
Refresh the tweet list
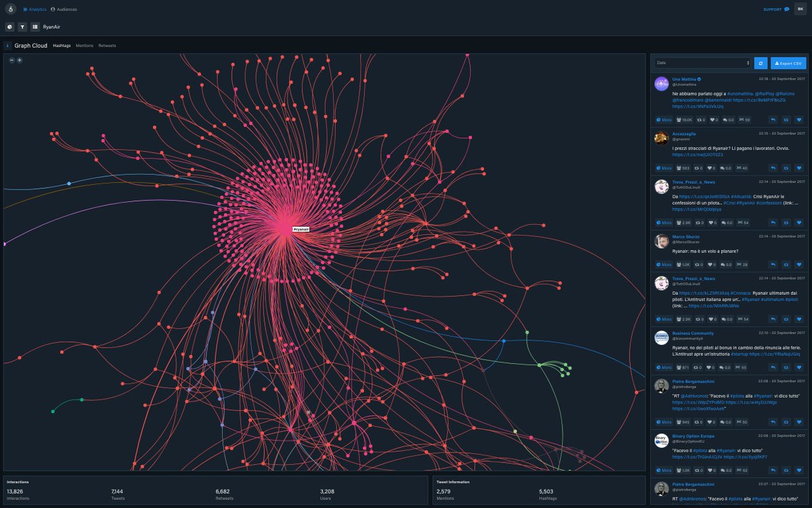coord(761,63)
